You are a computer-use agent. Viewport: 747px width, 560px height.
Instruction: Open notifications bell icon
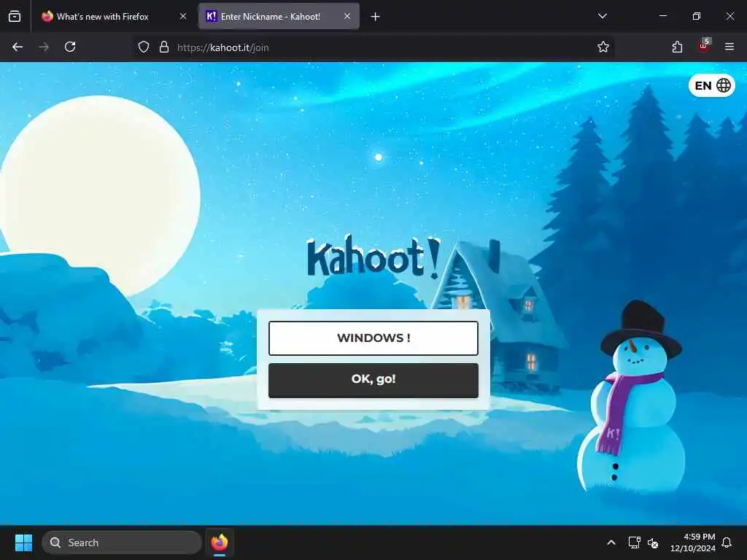tap(727, 542)
